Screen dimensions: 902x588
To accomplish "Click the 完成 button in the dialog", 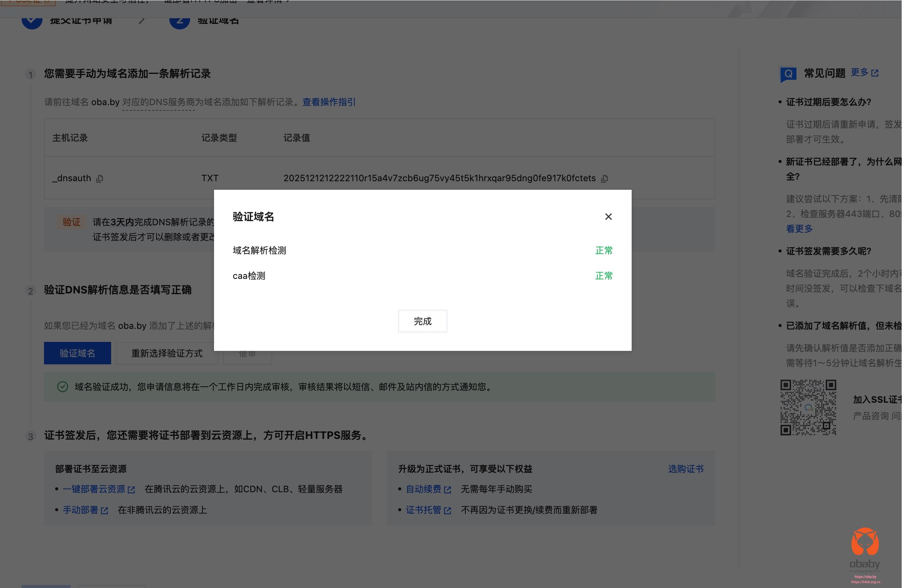I will tap(422, 321).
